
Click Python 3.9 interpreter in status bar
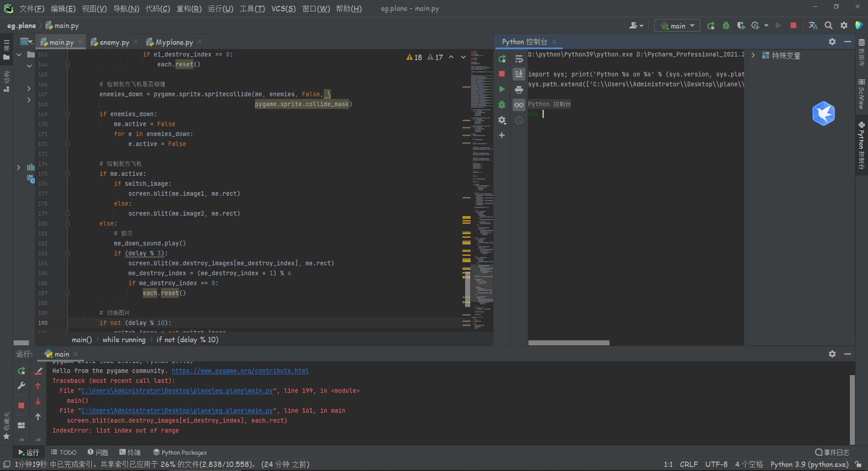tap(809, 464)
